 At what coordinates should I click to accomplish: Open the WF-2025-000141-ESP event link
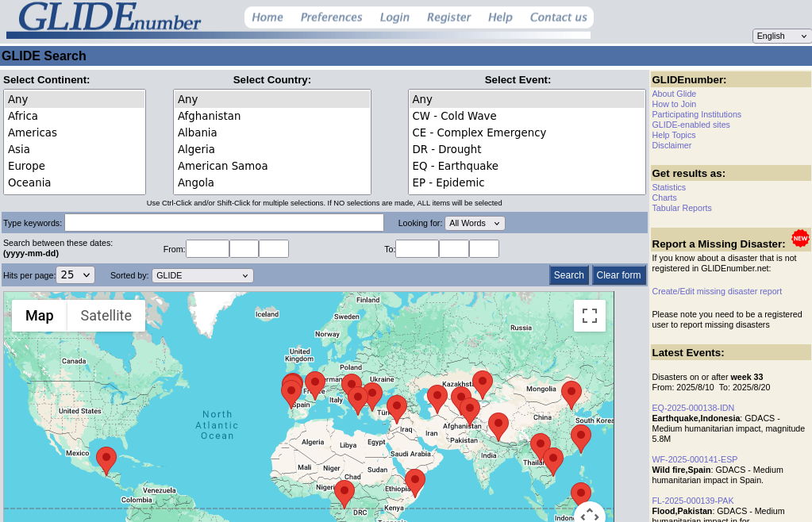[695, 459]
